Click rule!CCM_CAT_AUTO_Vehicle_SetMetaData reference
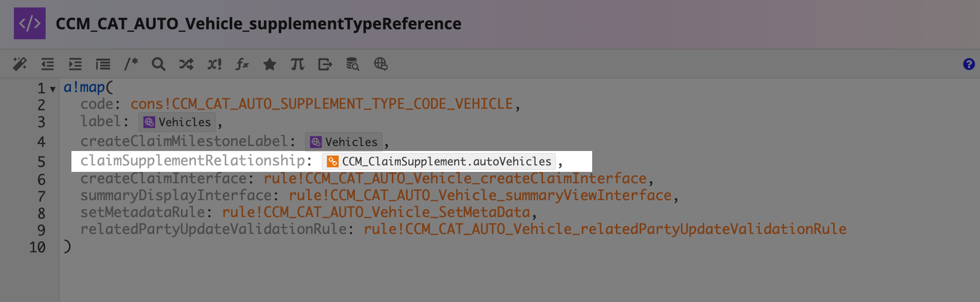Viewport: 980px width, 302px height. click(376, 212)
